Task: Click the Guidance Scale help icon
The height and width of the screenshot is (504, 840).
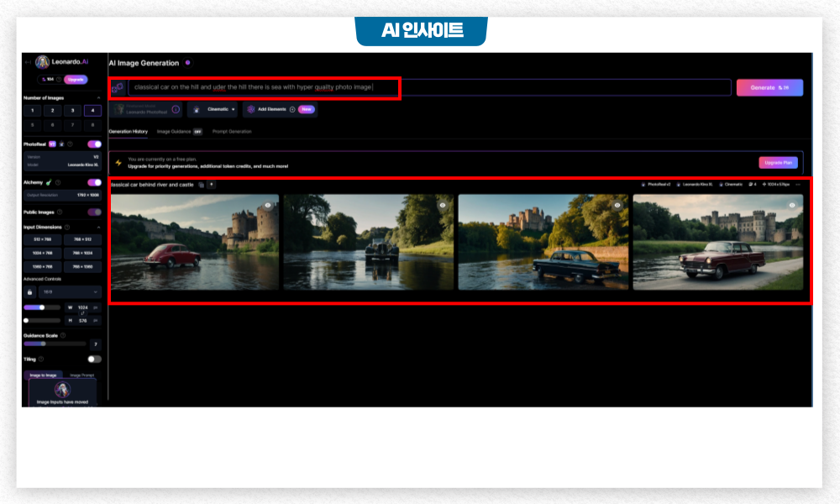Action: (x=63, y=335)
